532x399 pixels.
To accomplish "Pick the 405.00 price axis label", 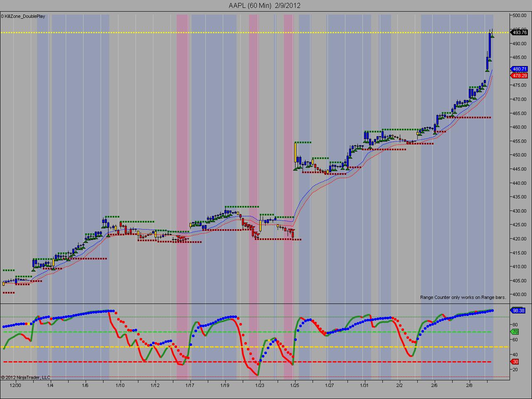I will click(520, 281).
